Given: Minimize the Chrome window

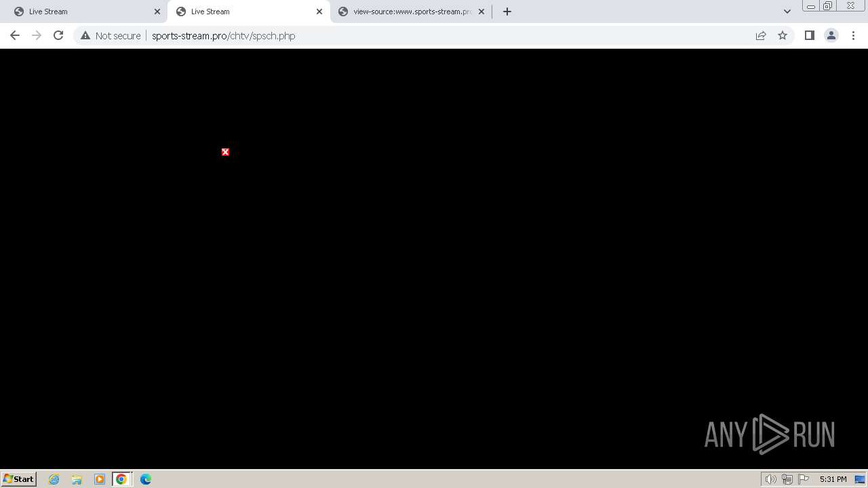Looking at the screenshot, I should [811, 6].
